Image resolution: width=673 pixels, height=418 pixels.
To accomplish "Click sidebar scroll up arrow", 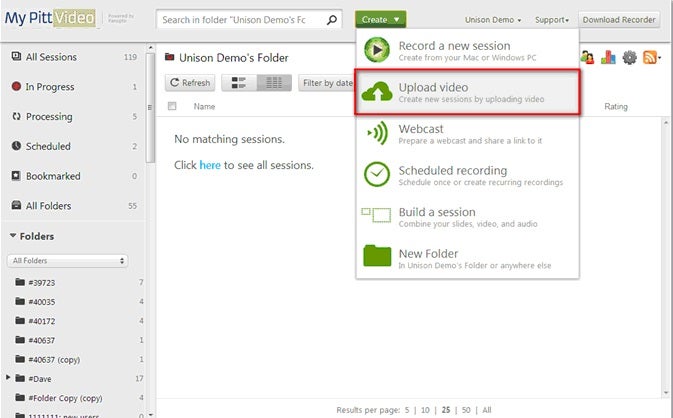I will tap(150, 47).
